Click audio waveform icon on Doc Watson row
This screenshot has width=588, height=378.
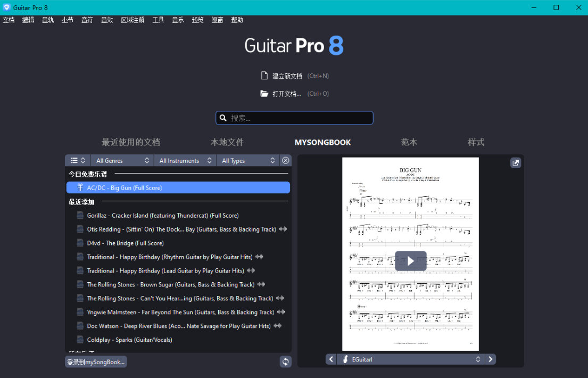277,326
